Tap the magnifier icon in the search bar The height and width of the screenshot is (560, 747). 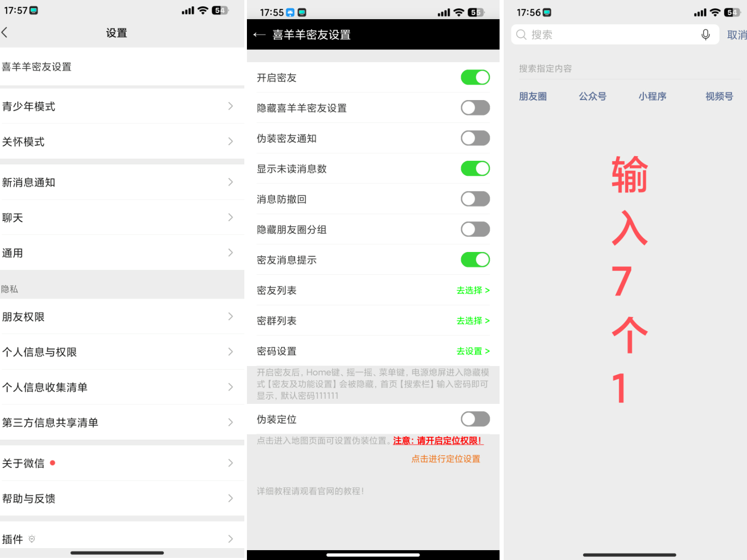click(521, 35)
